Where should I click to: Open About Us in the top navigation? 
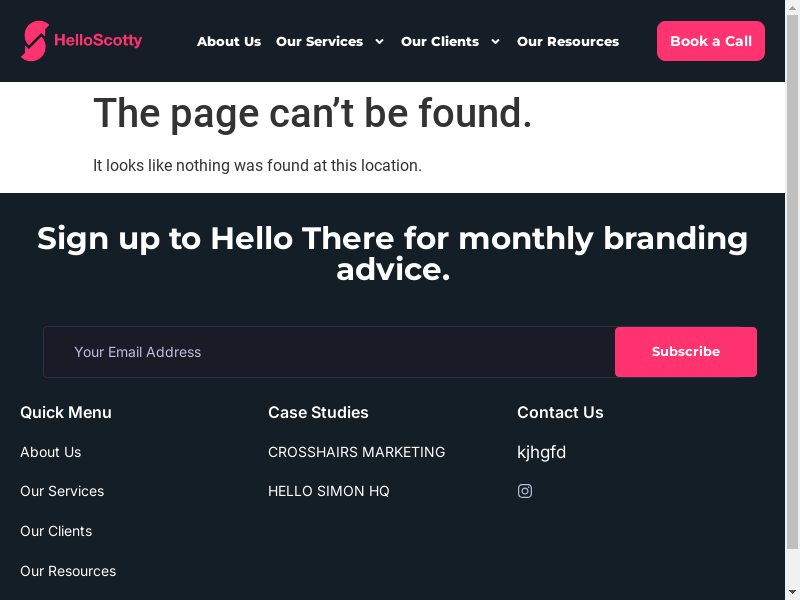tap(229, 42)
